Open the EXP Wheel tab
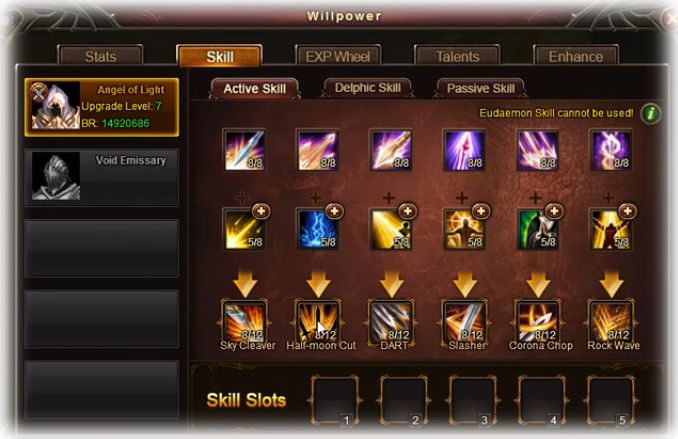Viewport: 678px width, 439px height. tap(338, 56)
